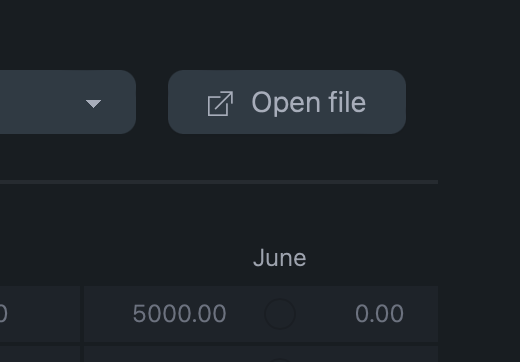Screen dimensions: 520x362
Task: Toggle the partially visible circle in the second row
Action: 280,360
